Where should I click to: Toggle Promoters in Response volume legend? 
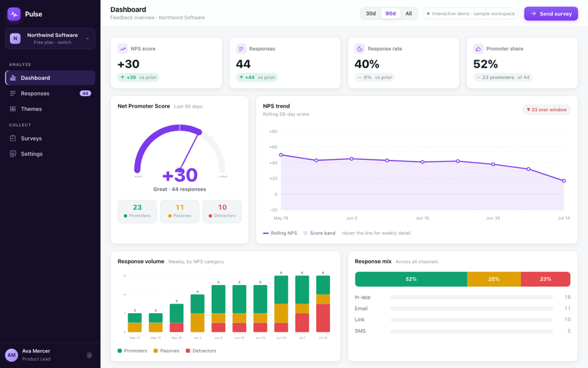[x=132, y=351]
